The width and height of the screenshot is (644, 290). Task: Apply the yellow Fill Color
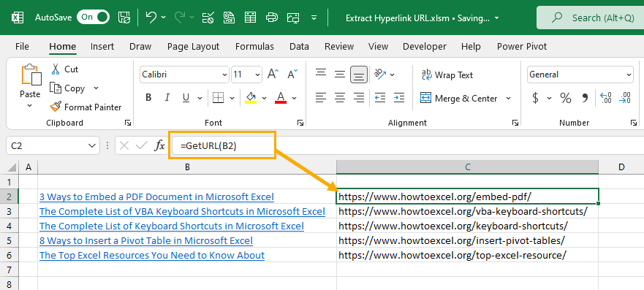[x=251, y=98]
